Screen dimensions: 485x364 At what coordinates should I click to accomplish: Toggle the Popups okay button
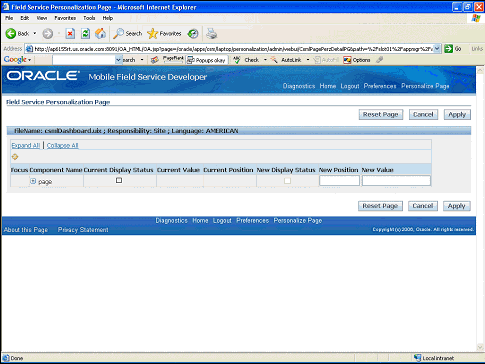coord(207,60)
